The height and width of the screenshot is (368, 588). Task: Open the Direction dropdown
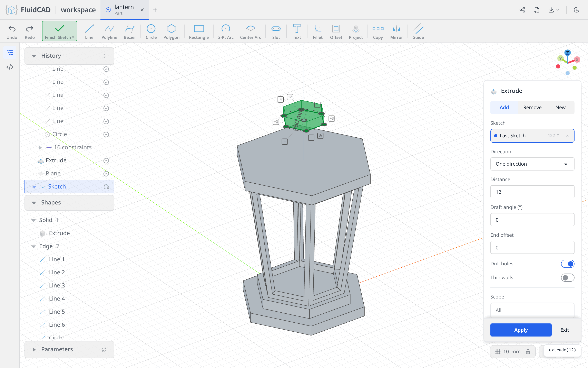pyautogui.click(x=532, y=164)
